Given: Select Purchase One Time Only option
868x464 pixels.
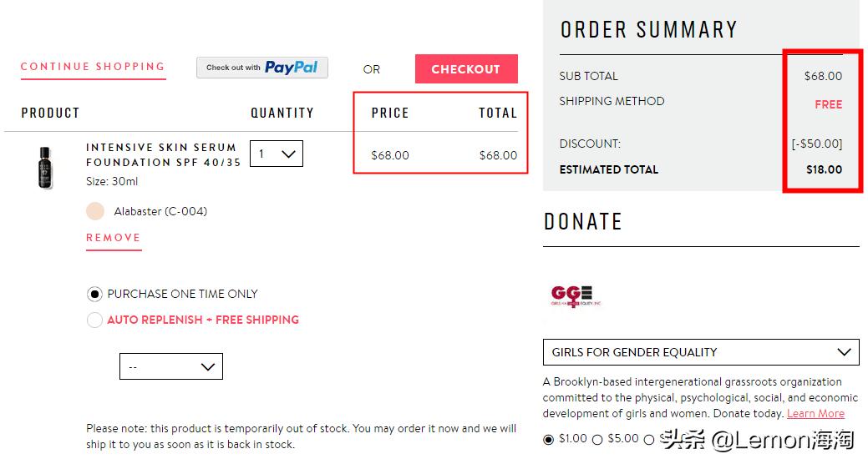Looking at the screenshot, I should point(95,294).
